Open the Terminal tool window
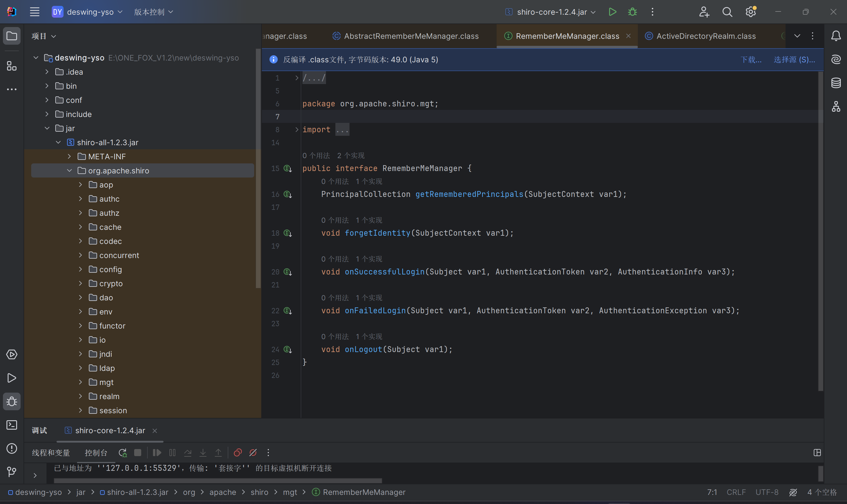 click(x=12, y=425)
